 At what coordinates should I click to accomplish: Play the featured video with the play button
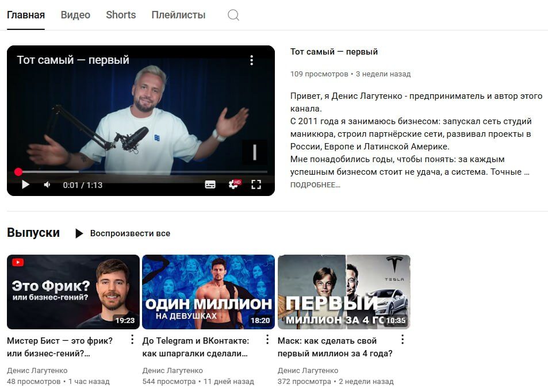click(x=25, y=185)
